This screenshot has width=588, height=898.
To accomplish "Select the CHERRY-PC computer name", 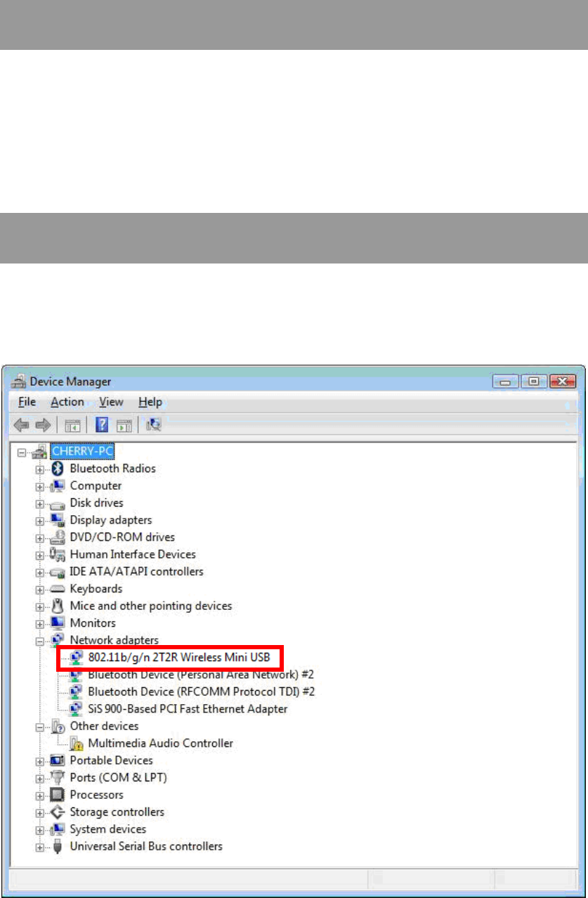I will [82, 451].
